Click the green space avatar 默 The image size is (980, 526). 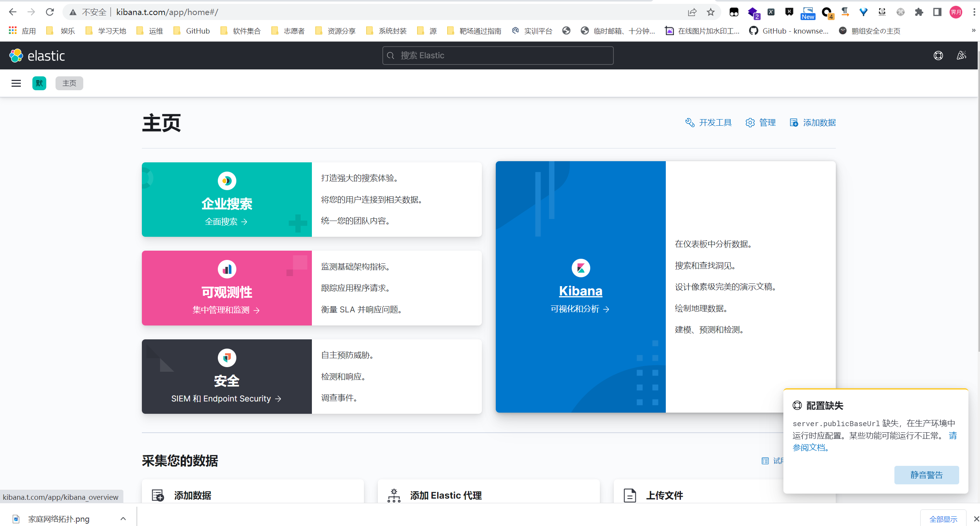click(x=39, y=83)
